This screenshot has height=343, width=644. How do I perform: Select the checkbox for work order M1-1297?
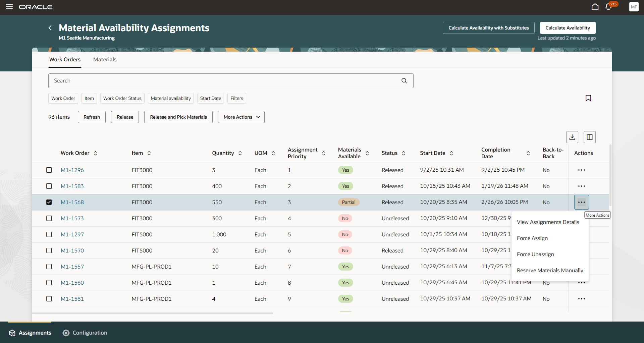tap(49, 234)
